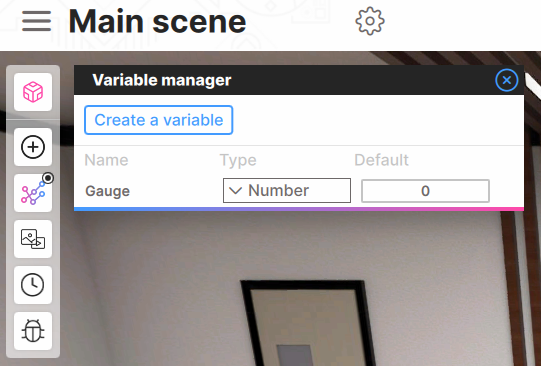This screenshot has height=366, width=541.
Task: Click the add plus icon in sidebar
Action: (x=33, y=147)
